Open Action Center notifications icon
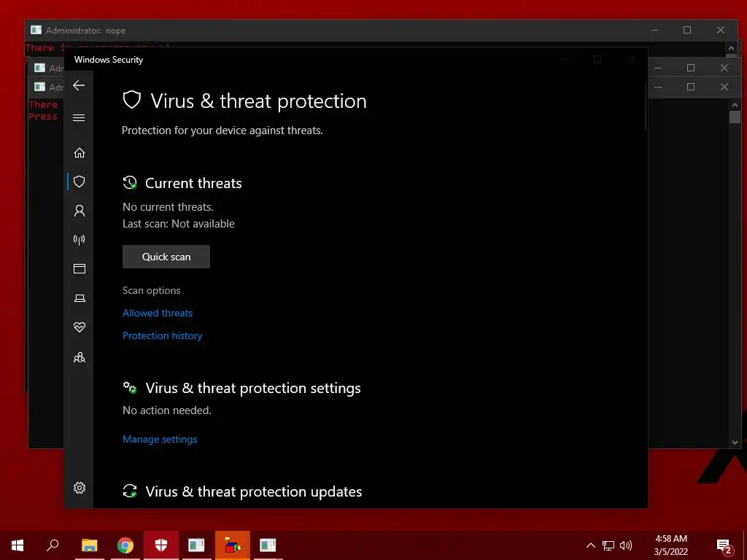Screen dimensions: 747x560 (x=724, y=546)
